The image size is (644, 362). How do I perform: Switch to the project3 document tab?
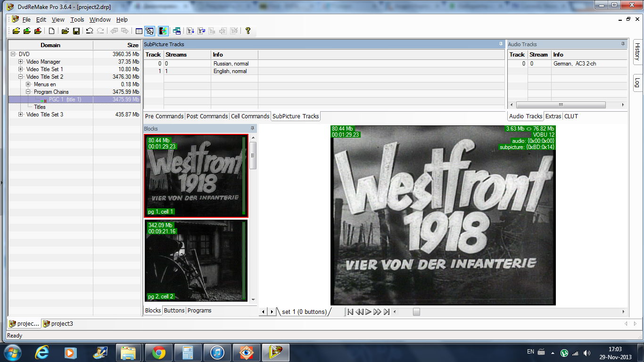click(x=58, y=324)
